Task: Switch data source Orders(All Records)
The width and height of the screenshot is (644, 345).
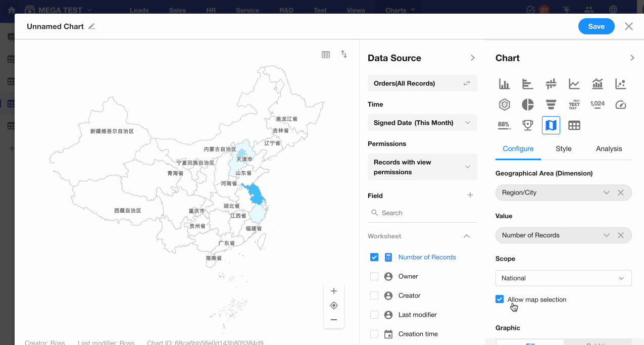Action: click(x=422, y=83)
